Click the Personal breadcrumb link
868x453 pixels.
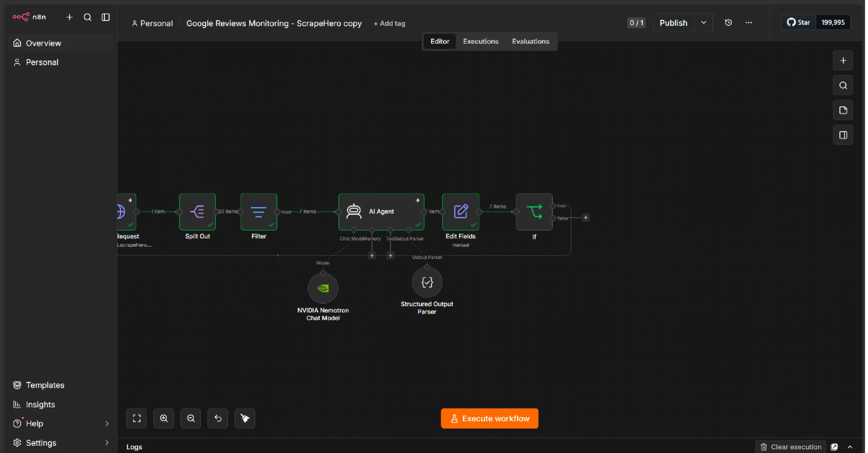click(152, 23)
